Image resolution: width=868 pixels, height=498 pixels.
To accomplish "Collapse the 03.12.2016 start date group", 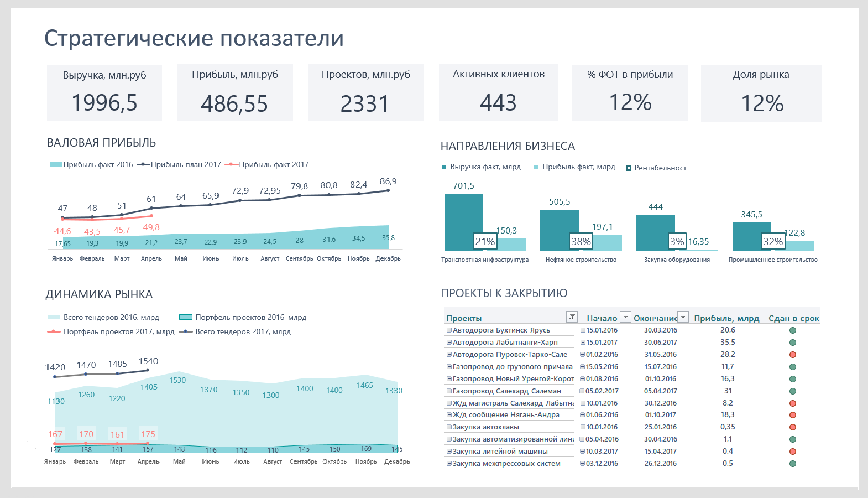I will point(583,464).
